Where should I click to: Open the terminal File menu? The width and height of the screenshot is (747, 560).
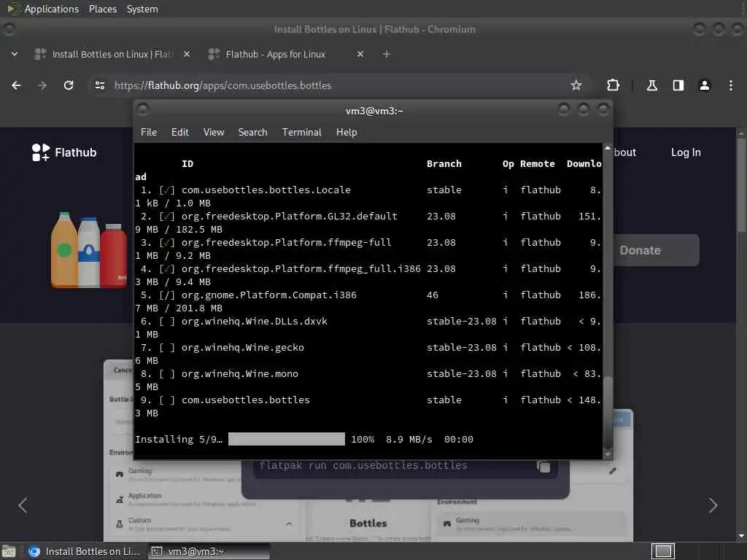pos(149,133)
